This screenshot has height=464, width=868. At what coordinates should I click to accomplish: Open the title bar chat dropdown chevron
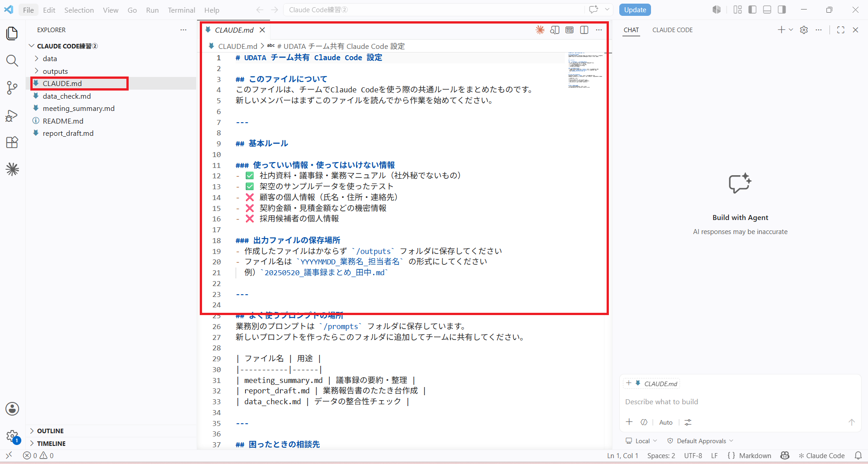click(607, 10)
